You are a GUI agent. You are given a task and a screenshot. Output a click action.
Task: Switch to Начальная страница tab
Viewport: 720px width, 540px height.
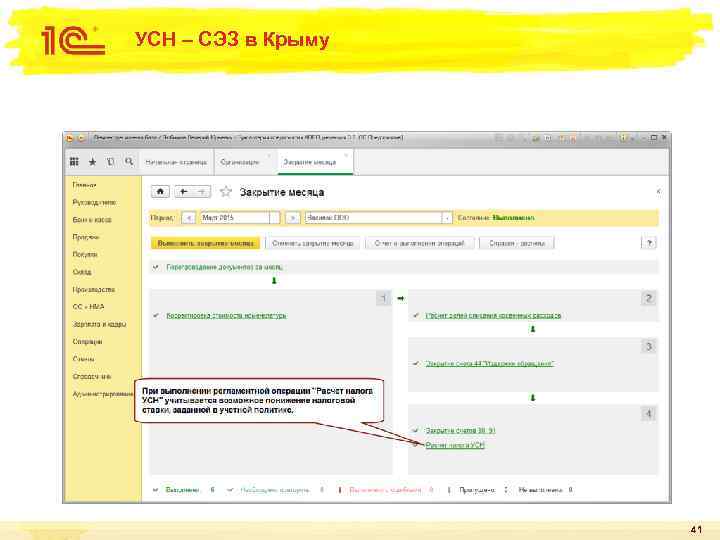[176, 162]
